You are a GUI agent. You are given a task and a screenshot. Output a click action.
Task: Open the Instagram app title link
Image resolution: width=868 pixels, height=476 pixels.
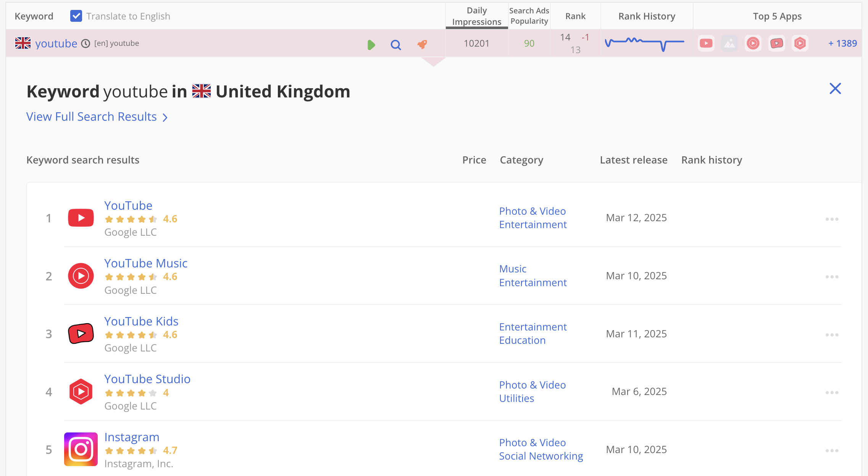point(132,437)
